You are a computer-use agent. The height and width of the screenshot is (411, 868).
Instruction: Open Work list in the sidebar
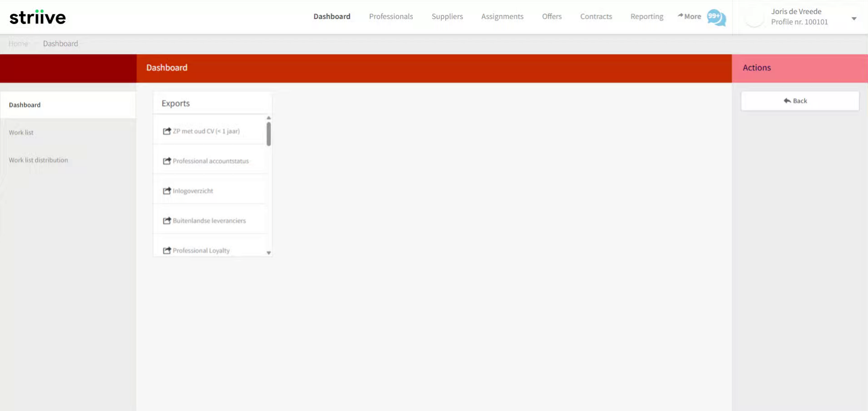pyautogui.click(x=68, y=132)
